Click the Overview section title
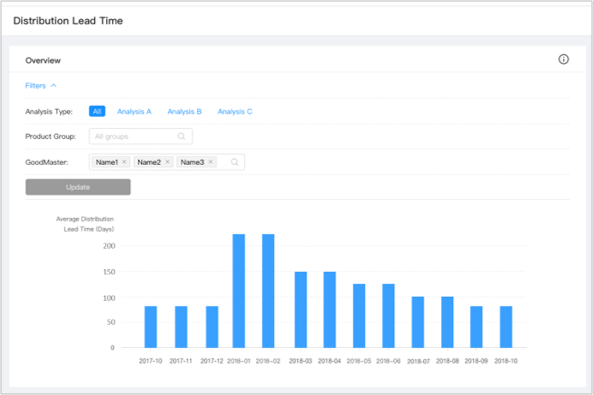 pyautogui.click(x=43, y=61)
